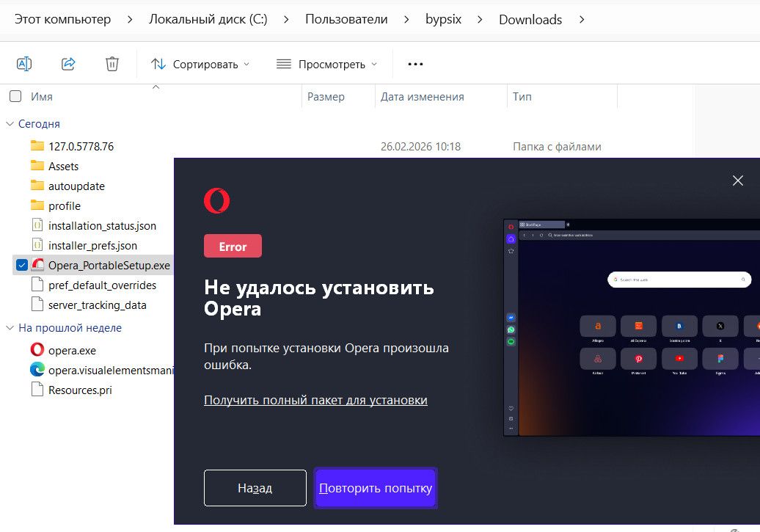This screenshot has width=760, height=532.
Task: Uncheck the Opera_PortableSetup.exe checkbox
Action: 22,265
